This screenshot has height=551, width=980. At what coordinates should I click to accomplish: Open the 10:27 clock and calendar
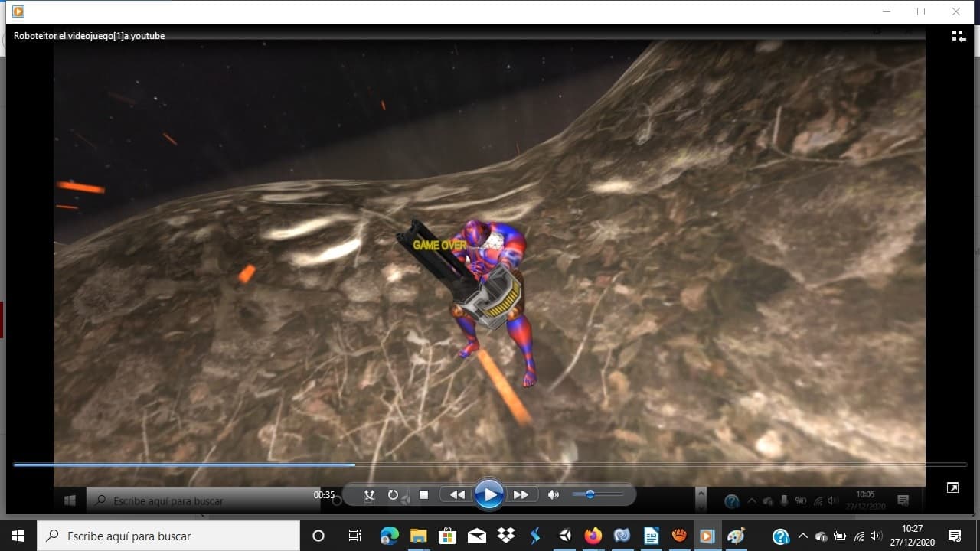point(912,536)
